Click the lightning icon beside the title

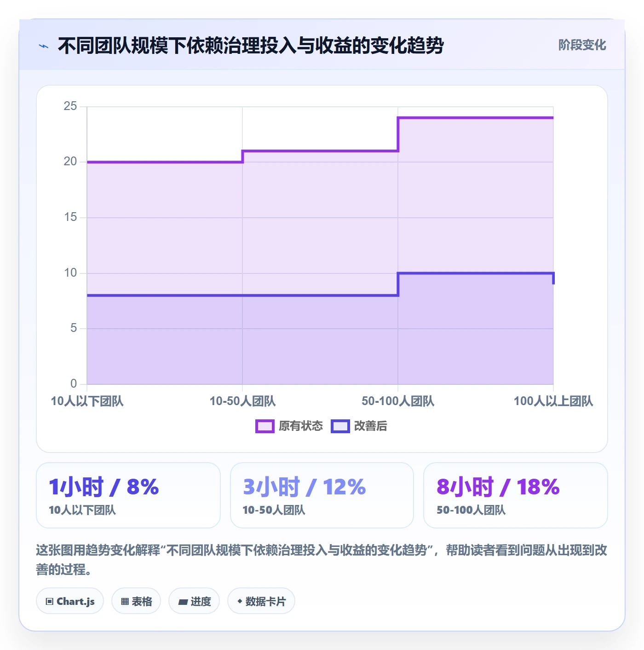click(x=44, y=46)
